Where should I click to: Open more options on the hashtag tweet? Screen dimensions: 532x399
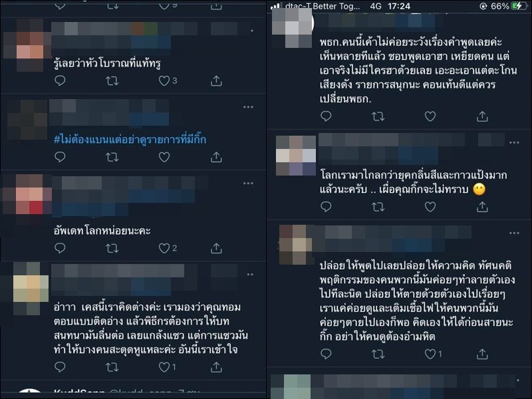click(x=248, y=107)
